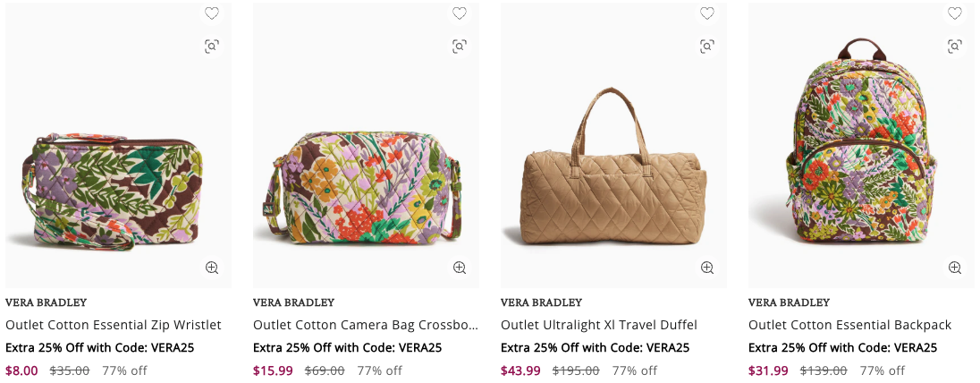Viewport: 980px width, 383px height.
Task: Click the floral wristlet product photo
Action: [116, 190]
